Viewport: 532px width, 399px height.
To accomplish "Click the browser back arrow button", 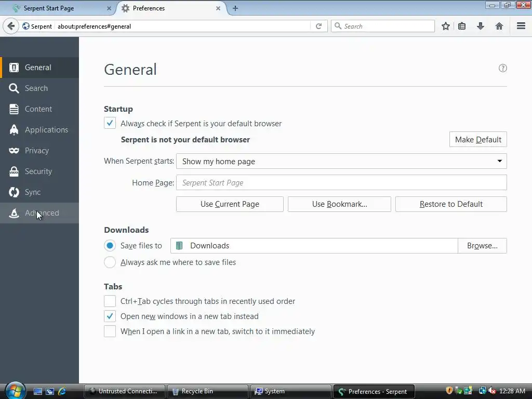I will (x=11, y=26).
